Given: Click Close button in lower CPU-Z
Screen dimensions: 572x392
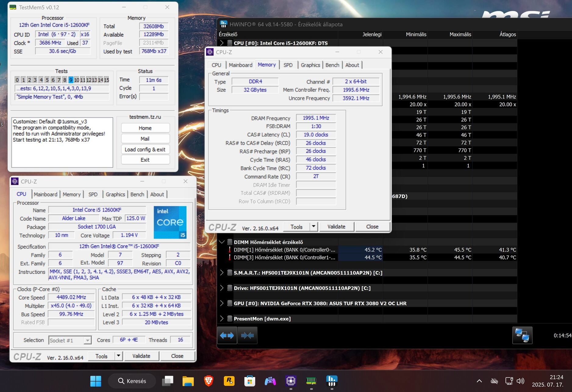Looking at the screenshot, I should (177, 356).
